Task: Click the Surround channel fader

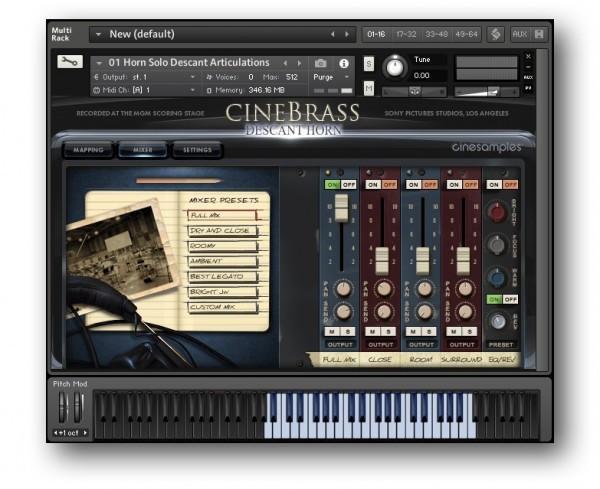Action: (463, 261)
